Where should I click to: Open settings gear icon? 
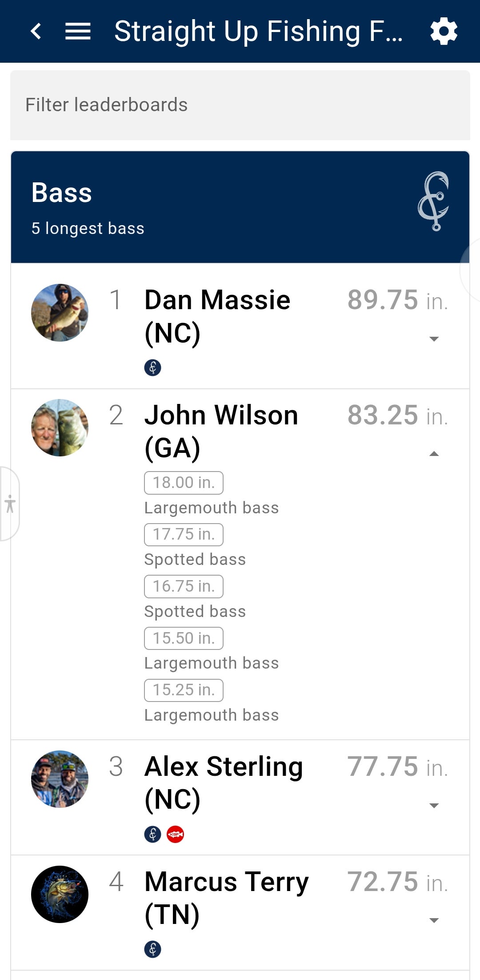[444, 31]
